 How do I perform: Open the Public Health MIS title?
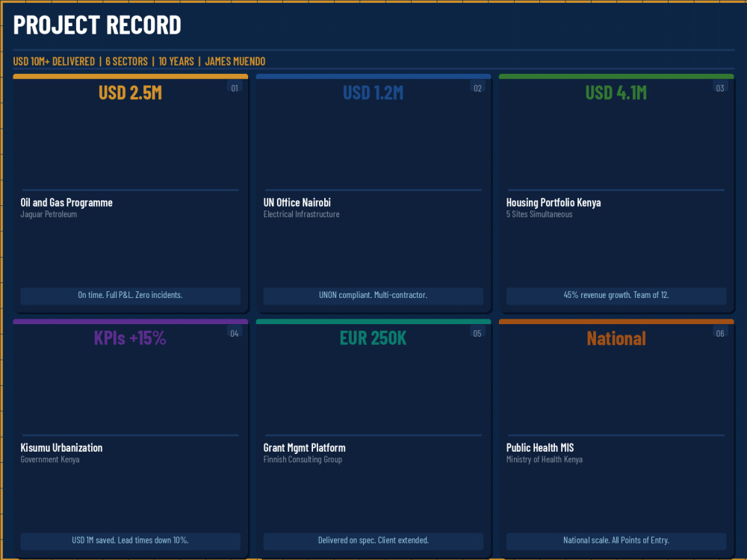540,447
